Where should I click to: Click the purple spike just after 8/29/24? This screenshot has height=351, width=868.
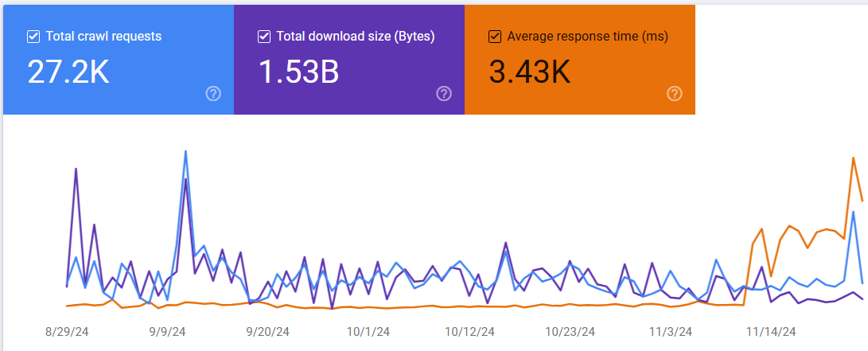(x=76, y=169)
